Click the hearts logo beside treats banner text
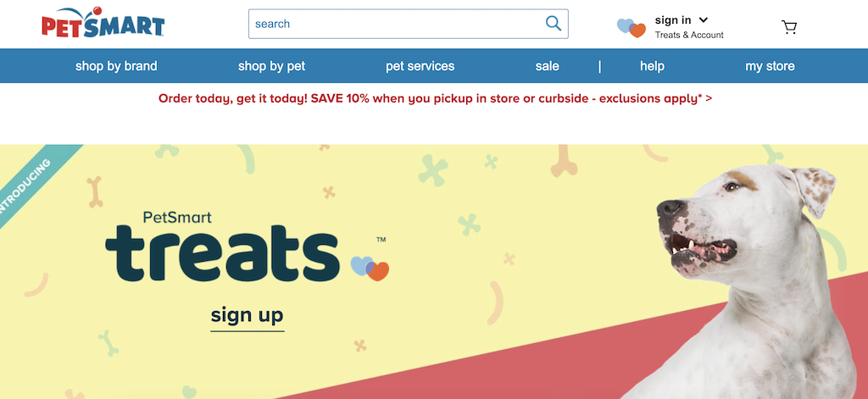 point(370,269)
